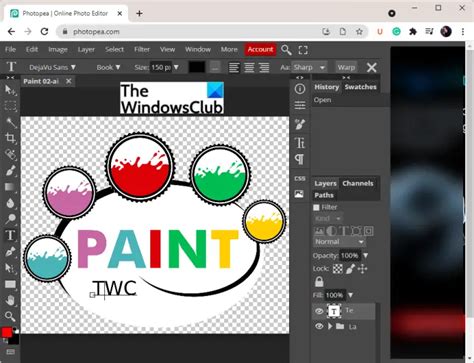Image resolution: width=474 pixels, height=363 pixels.
Task: Select the Crop tool
Action: pos(10,138)
